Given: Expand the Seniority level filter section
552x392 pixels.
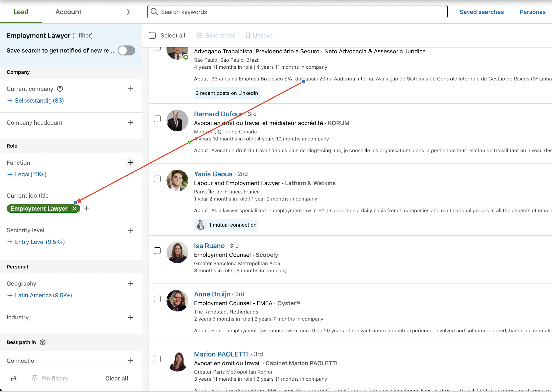Looking at the screenshot, I should 130,230.
